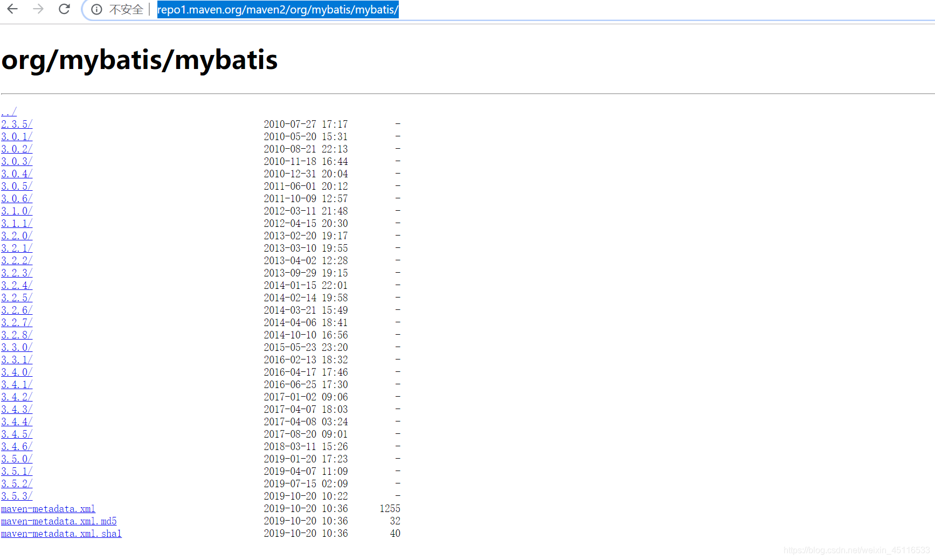Go to the parent directory ../ link
This screenshot has width=935, height=560.
coord(9,112)
